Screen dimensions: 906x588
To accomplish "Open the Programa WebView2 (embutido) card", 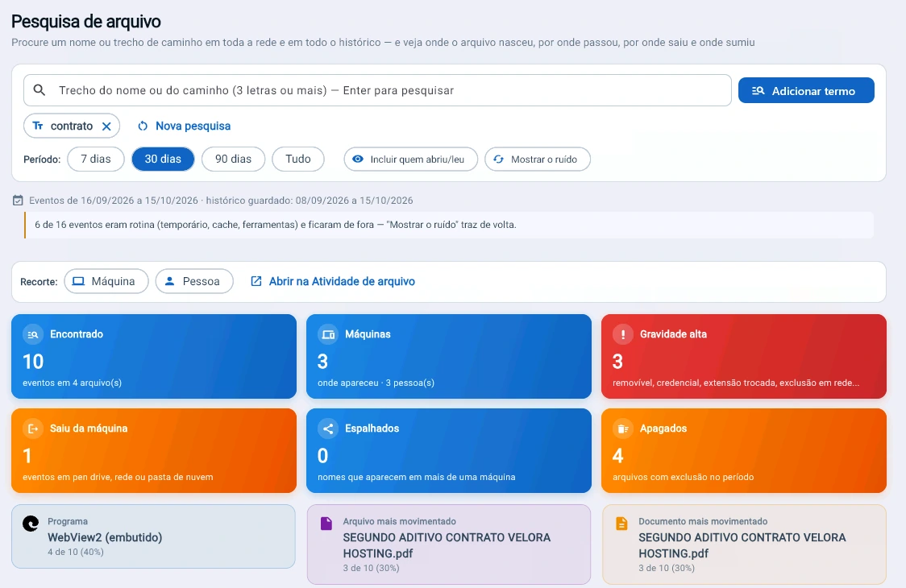I will pos(153,536).
